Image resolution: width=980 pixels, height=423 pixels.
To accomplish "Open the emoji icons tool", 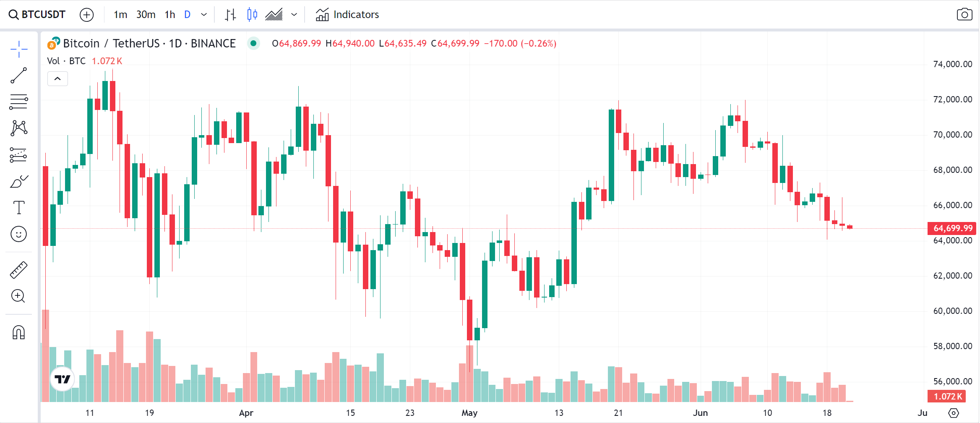I will coord(19,234).
